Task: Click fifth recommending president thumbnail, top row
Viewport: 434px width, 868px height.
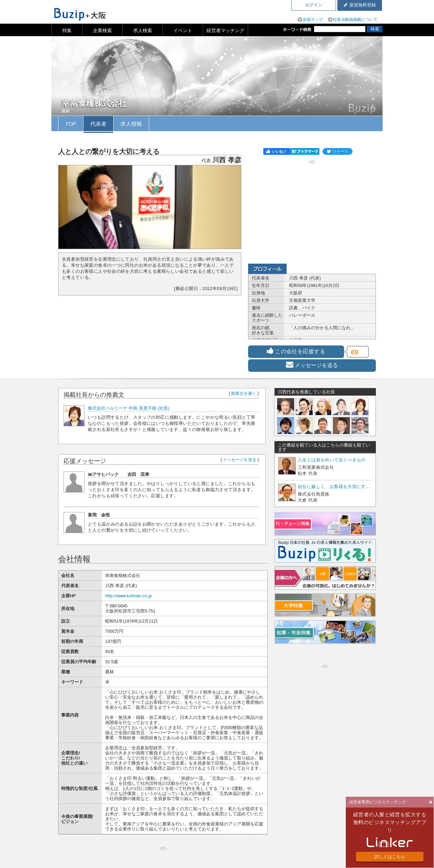Action: 360,406
